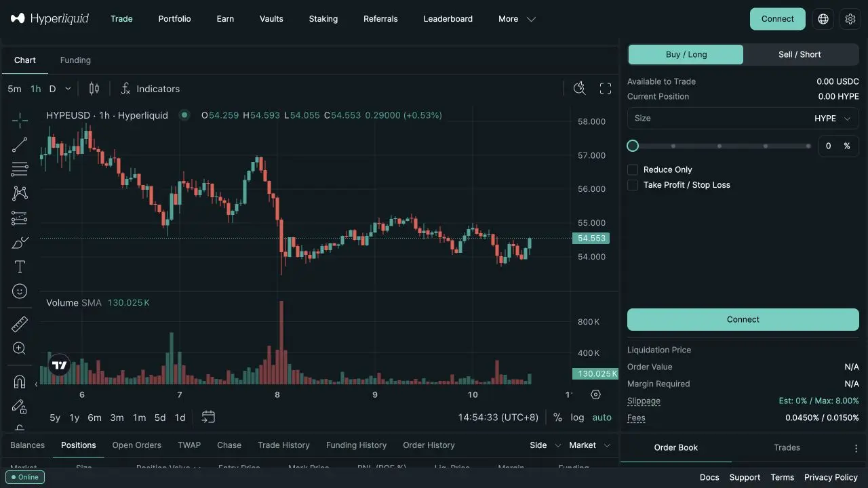Switch to the Trades tab

[787, 447]
